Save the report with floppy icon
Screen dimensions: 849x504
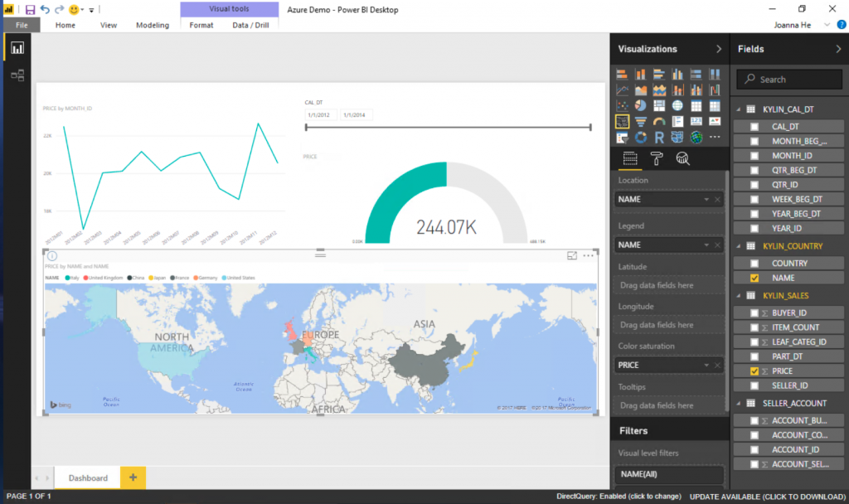(x=31, y=10)
